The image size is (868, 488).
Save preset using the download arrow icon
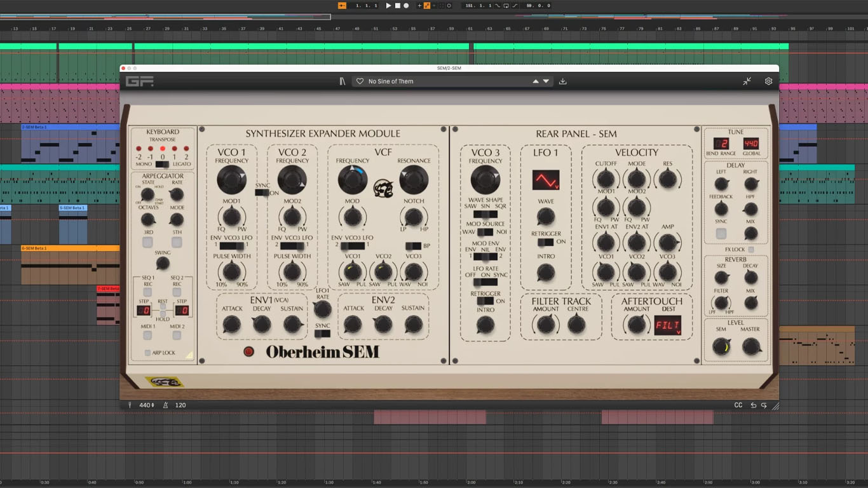tap(562, 81)
